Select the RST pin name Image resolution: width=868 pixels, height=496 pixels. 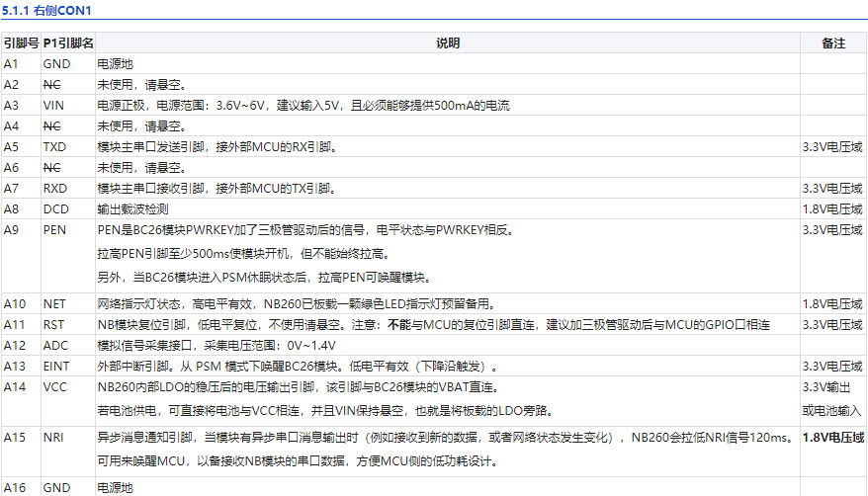[x=53, y=325]
